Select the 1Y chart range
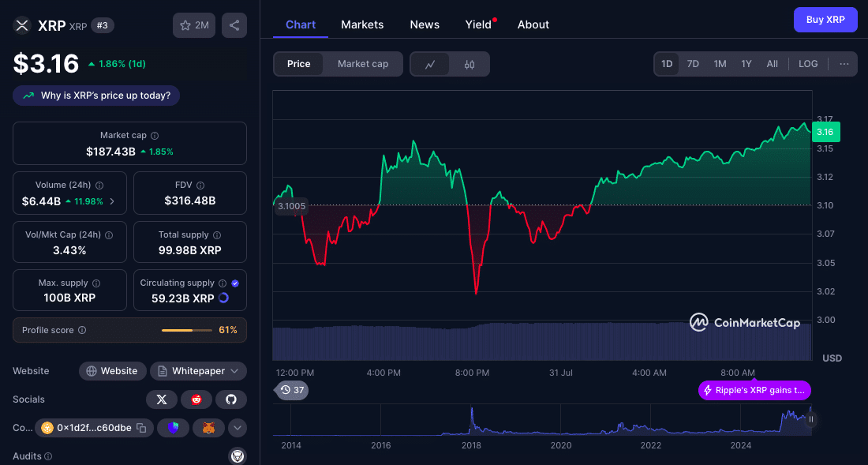Viewport: 868px width, 465px height. [x=746, y=63]
